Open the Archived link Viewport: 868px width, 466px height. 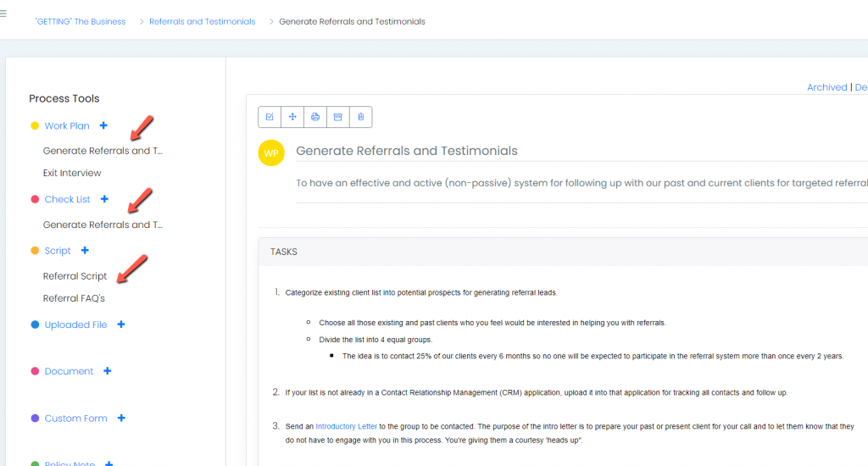(x=827, y=87)
